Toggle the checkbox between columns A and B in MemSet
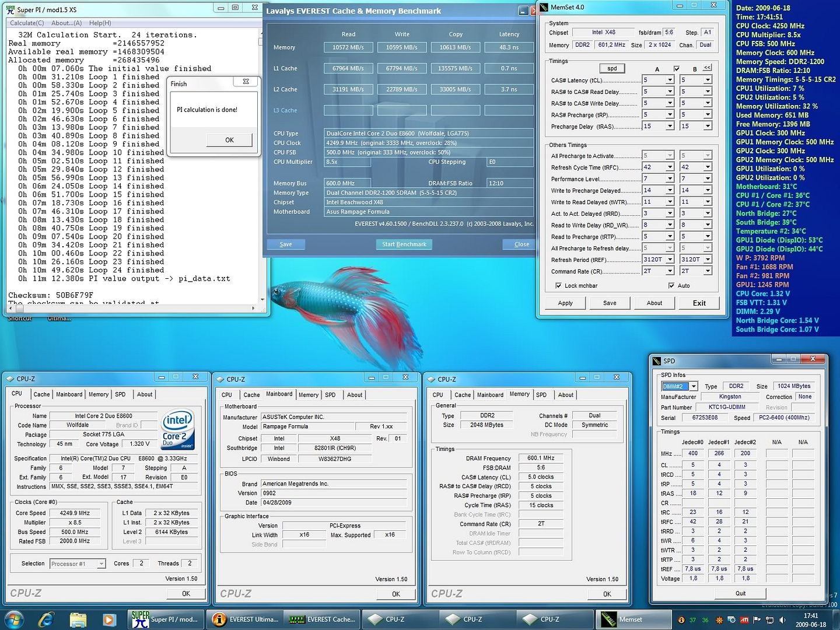The width and height of the screenshot is (840, 630). (677, 69)
